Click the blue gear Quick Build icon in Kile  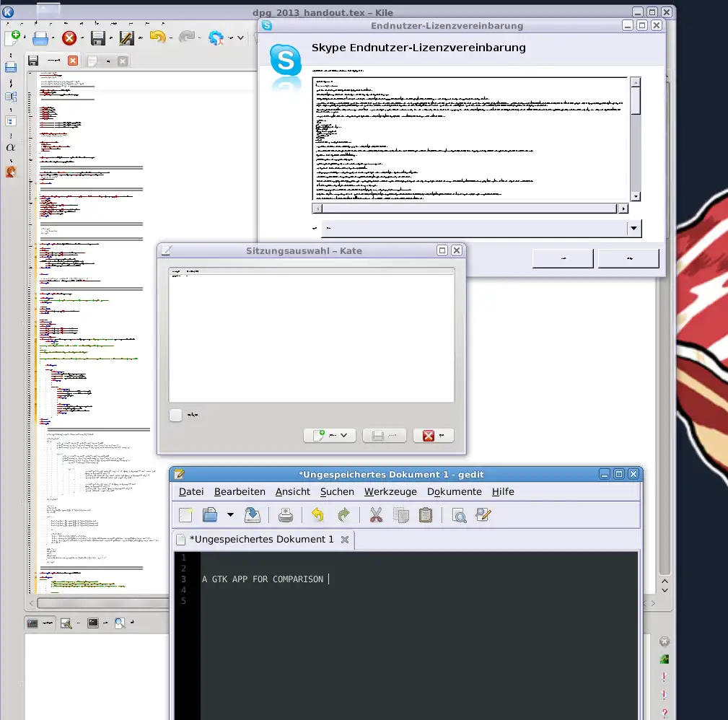tap(216, 38)
